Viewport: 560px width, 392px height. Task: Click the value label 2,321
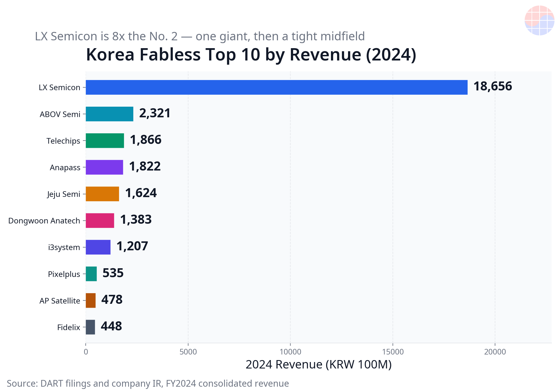(155, 113)
